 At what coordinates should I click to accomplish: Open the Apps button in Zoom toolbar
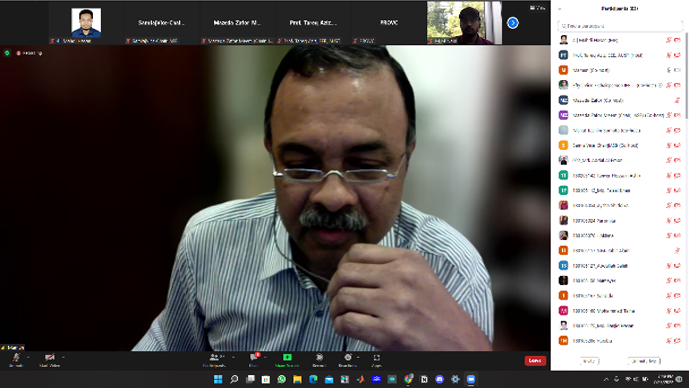(376, 359)
